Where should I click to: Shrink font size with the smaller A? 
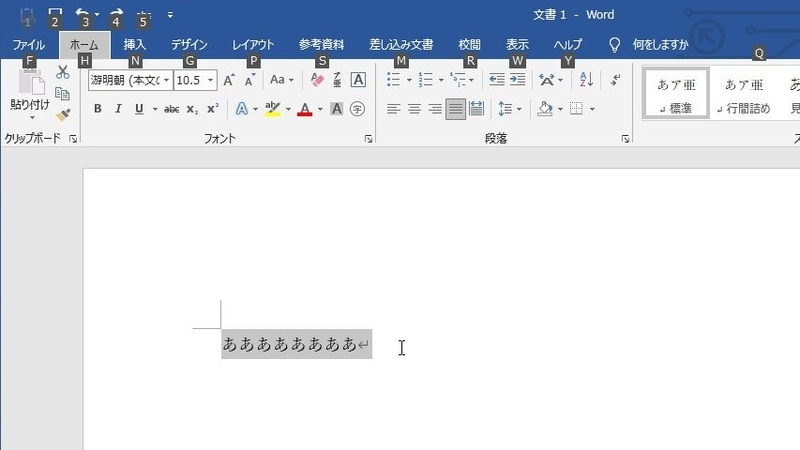pos(250,80)
